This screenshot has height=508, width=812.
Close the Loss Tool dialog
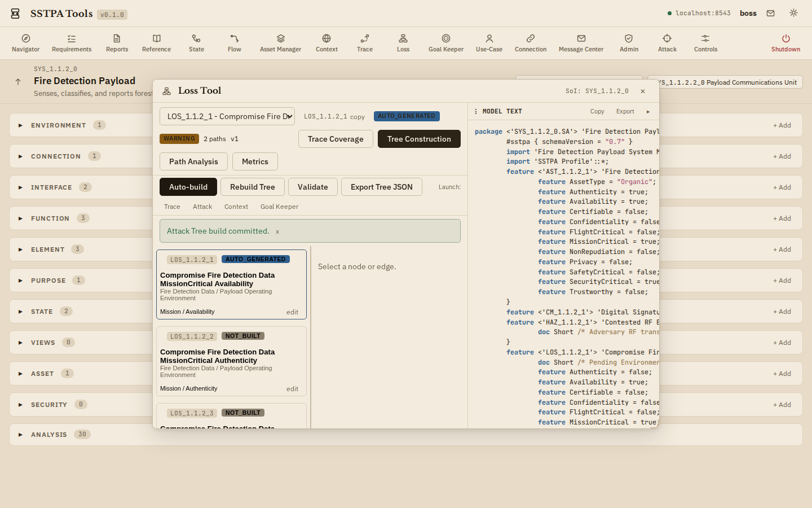coord(643,91)
